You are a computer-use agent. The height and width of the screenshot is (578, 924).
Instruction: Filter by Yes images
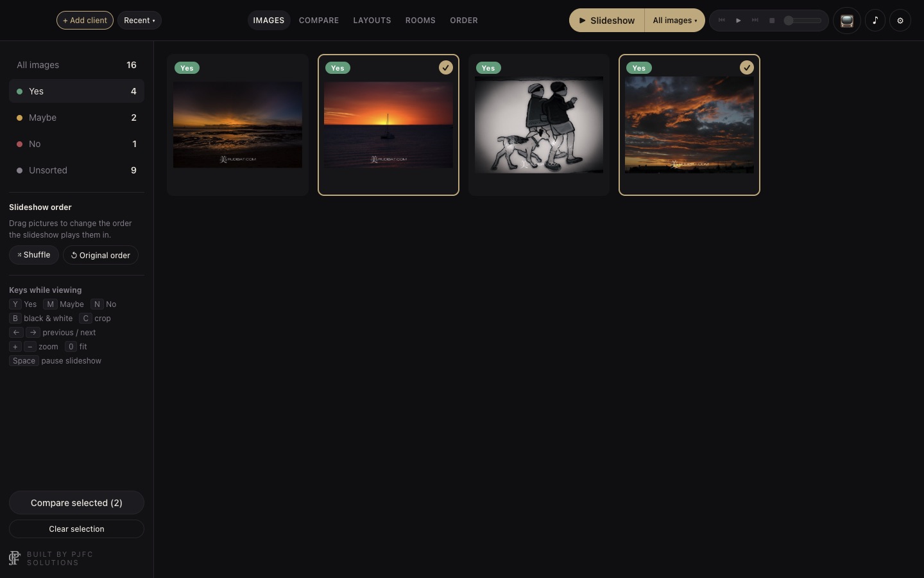tap(76, 91)
